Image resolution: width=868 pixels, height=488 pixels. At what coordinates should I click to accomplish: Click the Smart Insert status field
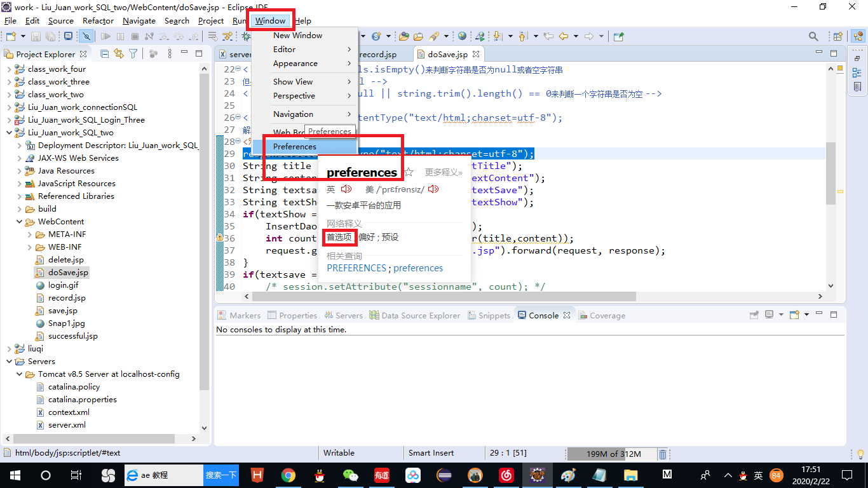tap(431, 453)
